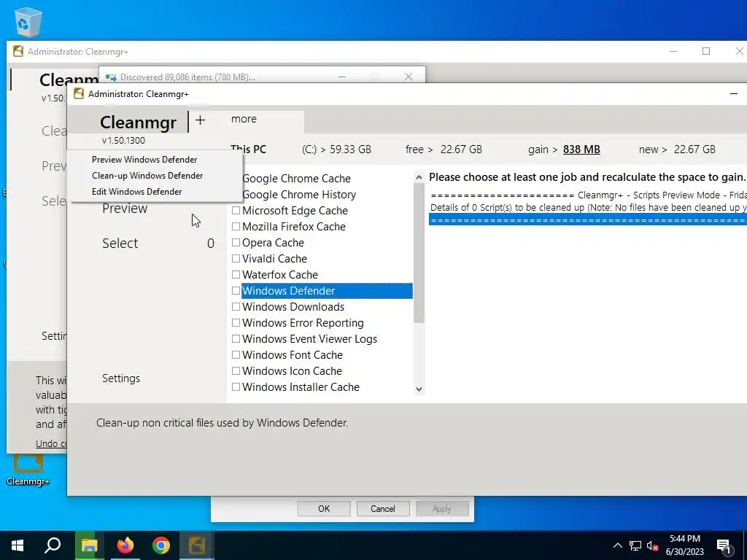Click the job list scrollbar thumb
This screenshot has height=560, width=747.
pos(419,253)
